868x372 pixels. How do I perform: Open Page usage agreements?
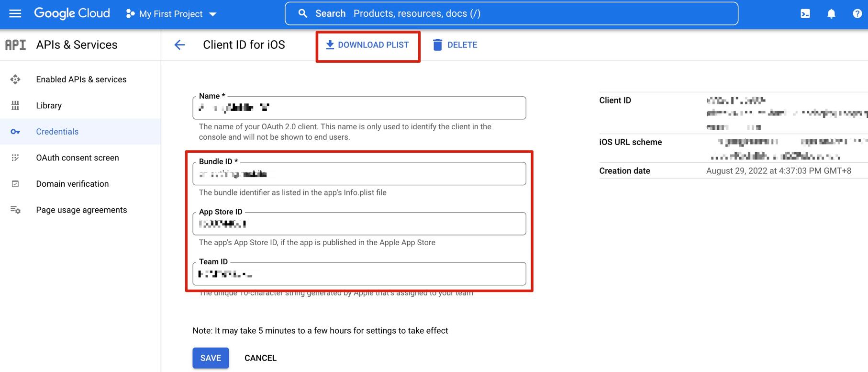click(x=81, y=210)
